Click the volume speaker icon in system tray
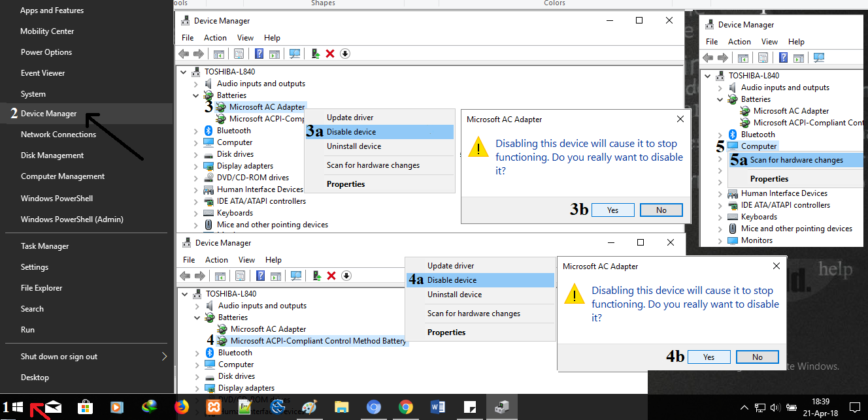 pyautogui.click(x=776, y=408)
